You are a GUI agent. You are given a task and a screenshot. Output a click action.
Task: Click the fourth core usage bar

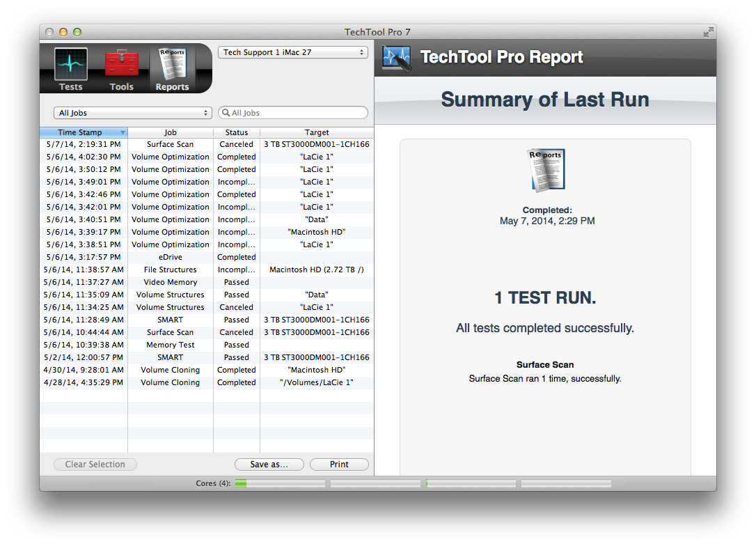coord(566,483)
